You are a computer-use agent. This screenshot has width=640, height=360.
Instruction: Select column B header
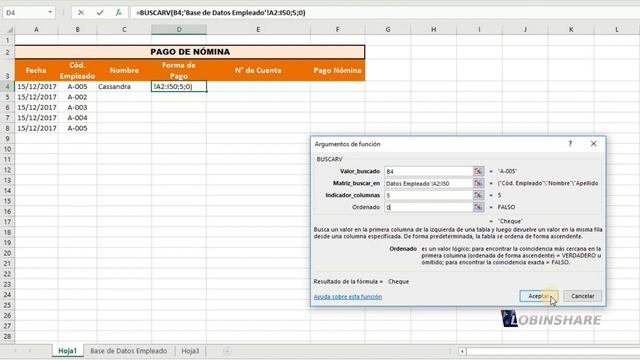click(78, 29)
